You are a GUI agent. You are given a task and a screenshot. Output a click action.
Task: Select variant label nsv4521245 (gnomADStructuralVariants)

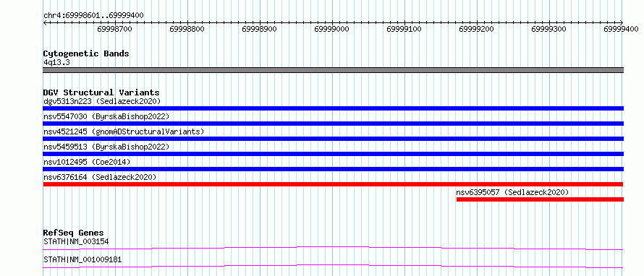[124, 131]
